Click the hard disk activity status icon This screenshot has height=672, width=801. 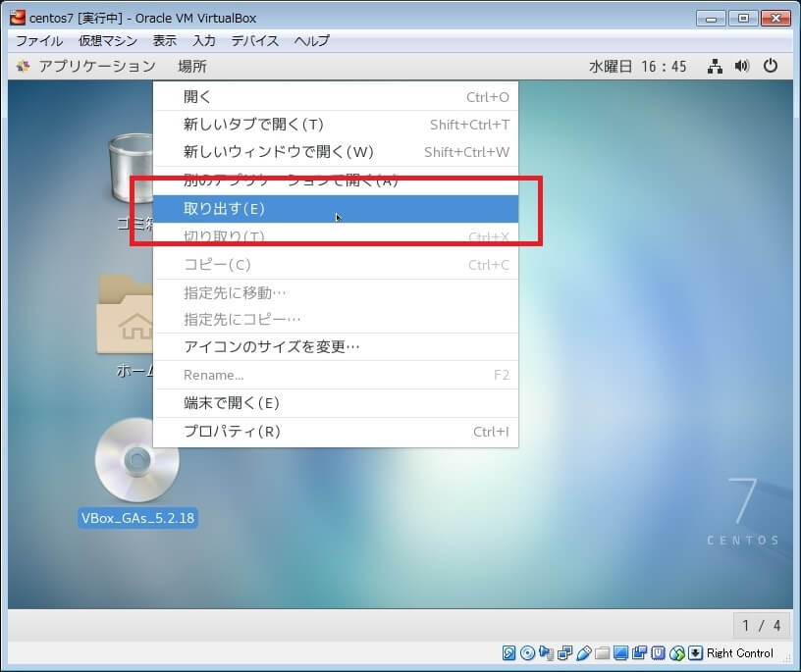509,653
